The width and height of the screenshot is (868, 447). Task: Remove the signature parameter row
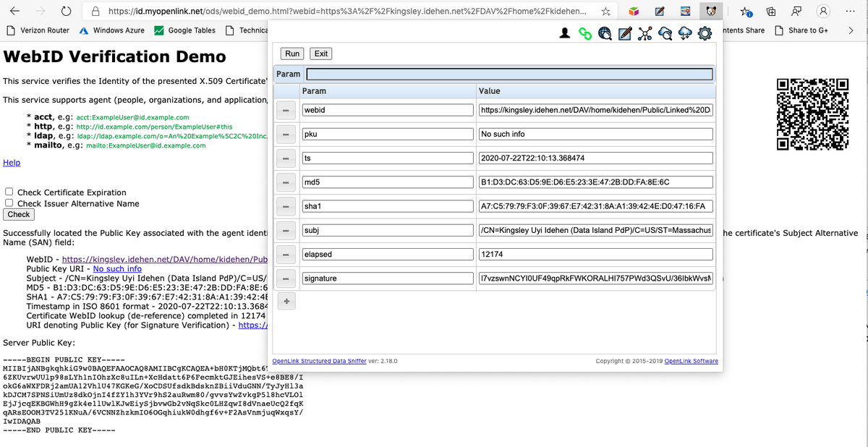click(286, 278)
